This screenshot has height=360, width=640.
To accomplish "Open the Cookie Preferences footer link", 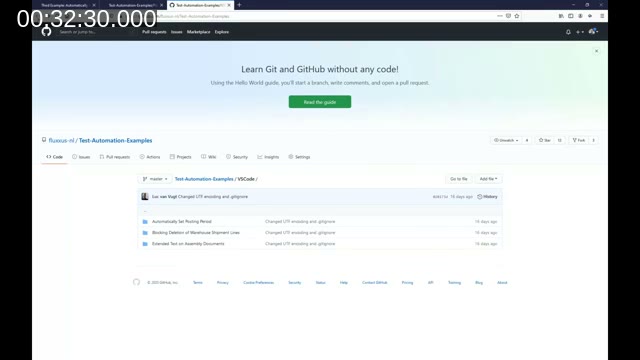I will 258,282.
